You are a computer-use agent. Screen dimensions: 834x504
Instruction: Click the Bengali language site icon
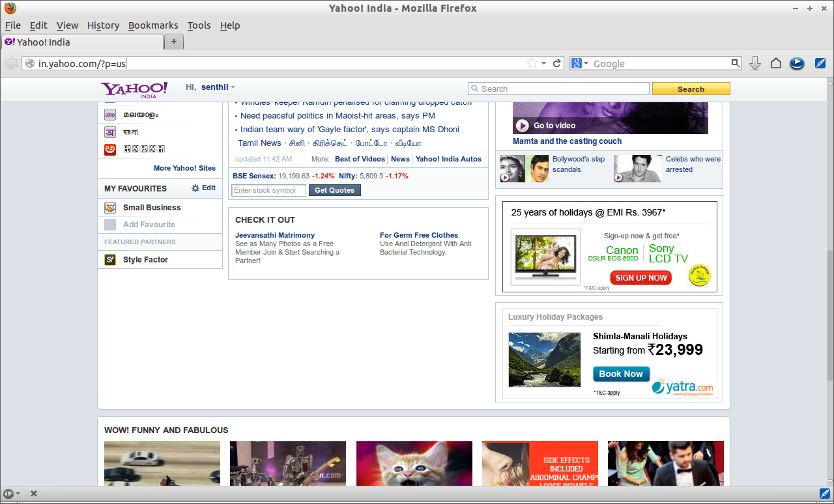[110, 132]
